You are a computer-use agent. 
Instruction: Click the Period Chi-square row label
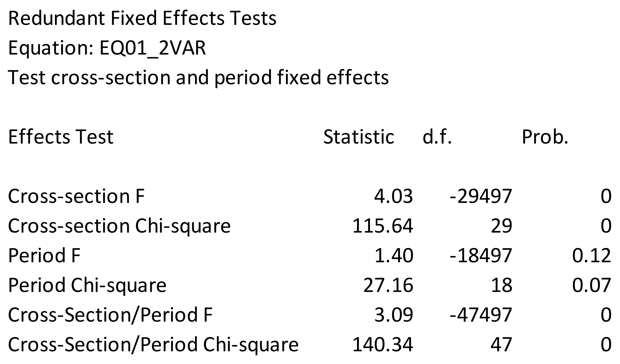[87, 285]
